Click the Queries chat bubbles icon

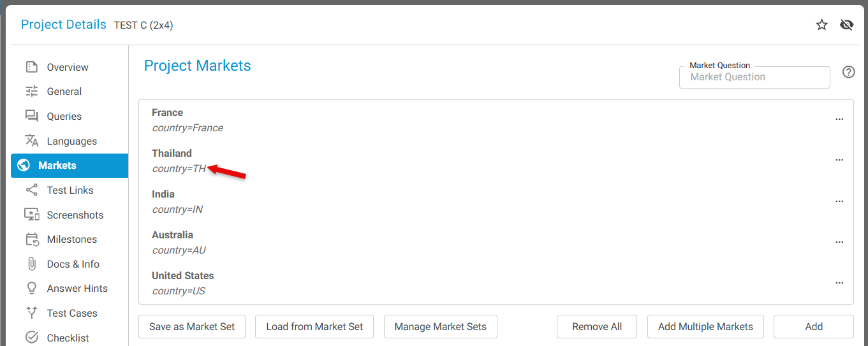tap(31, 116)
